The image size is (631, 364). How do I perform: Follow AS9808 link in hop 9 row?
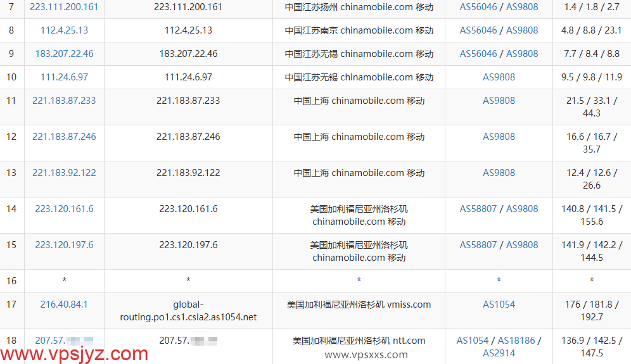point(522,54)
